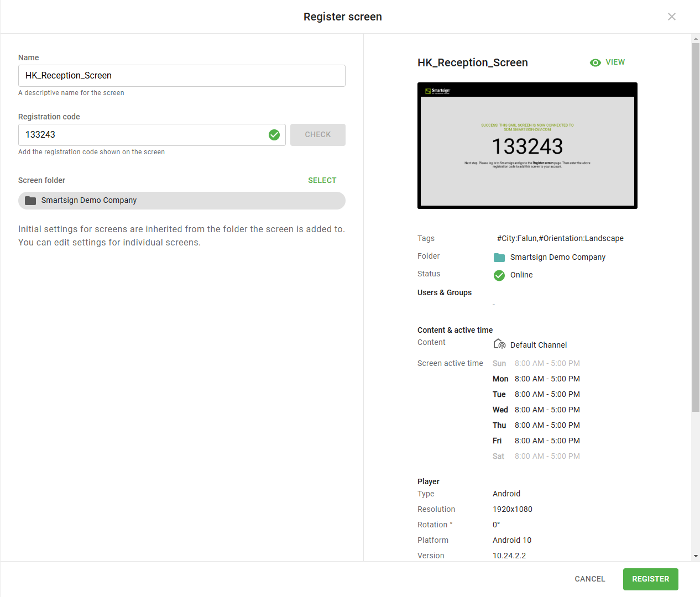Viewport: 700px width, 597px height.
Task: Click the dark folder icon in chip
Action: coord(30,201)
